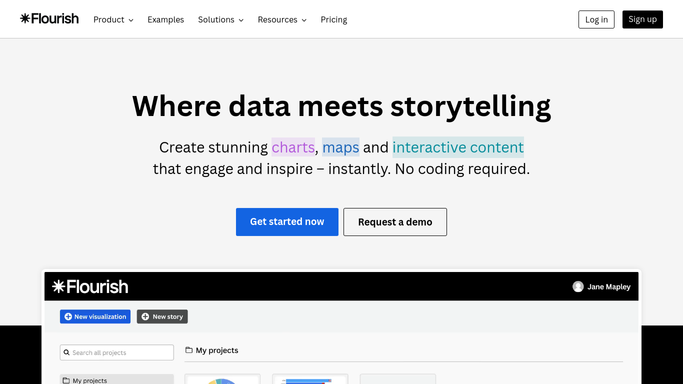The width and height of the screenshot is (683, 384).
Task: Click the Log in button
Action: click(x=596, y=20)
